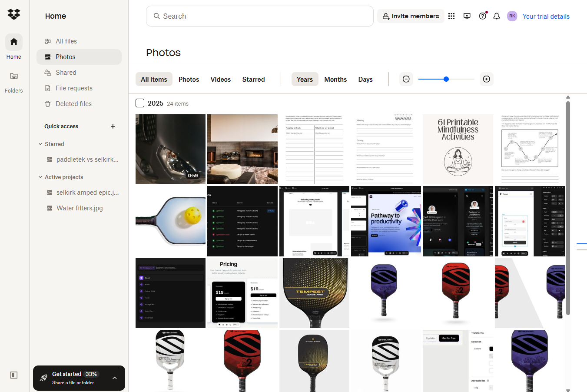Switch to Starred filter tab
This screenshot has width=587, height=392.
coord(254,79)
